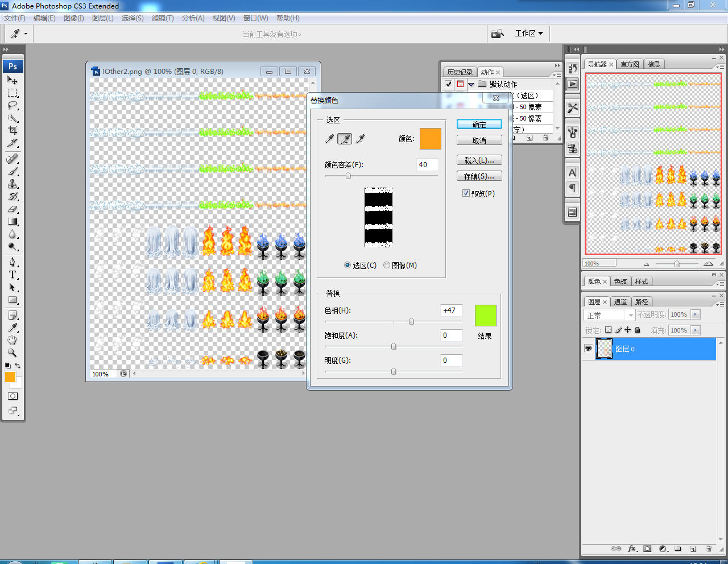
Task: Collapse the 默认动作 action set triangle
Action: pyautogui.click(x=471, y=84)
